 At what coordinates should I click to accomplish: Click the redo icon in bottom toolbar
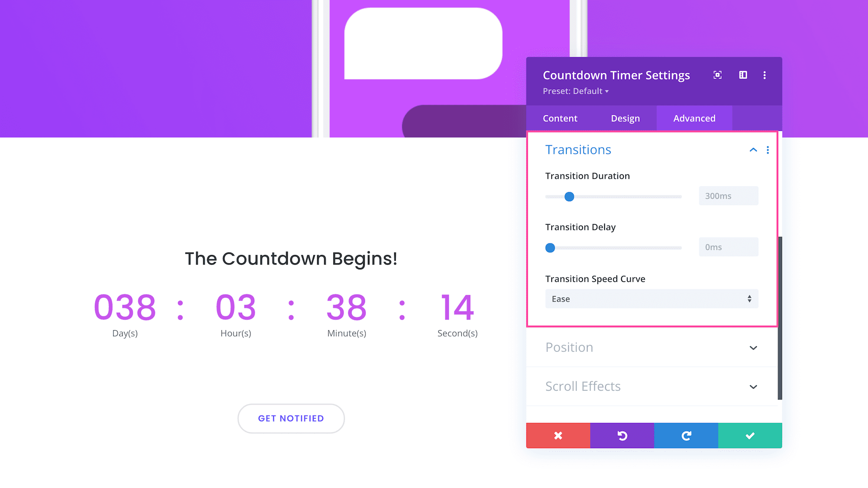click(686, 436)
